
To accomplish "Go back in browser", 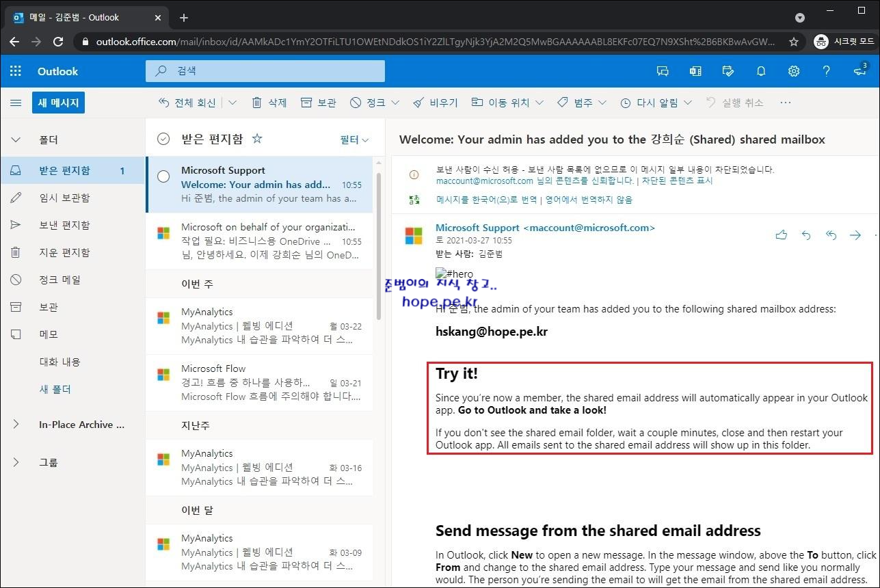I will pyautogui.click(x=14, y=42).
